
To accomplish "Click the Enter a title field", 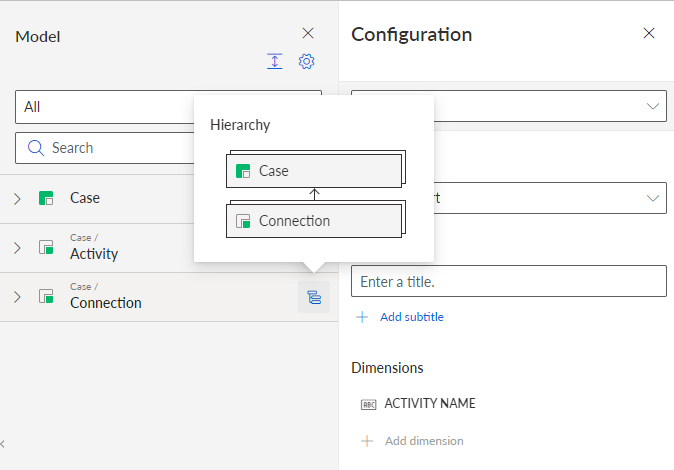I will 509,281.
